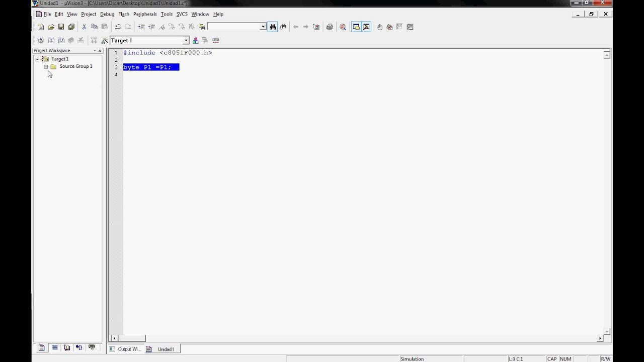
Task: Start incremental find
Action: click(x=283, y=27)
